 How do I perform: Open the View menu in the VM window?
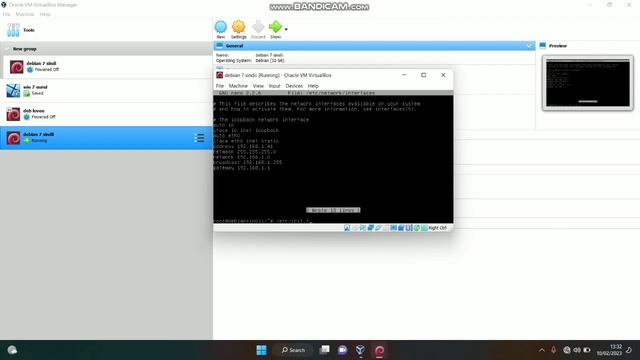point(258,86)
